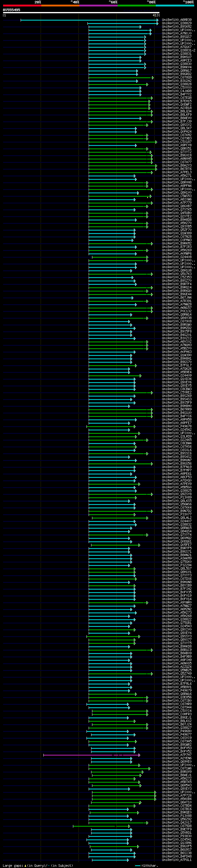Screen dimensions: 197x868
Task: Select hit UniRef100_A8MR39
Action: click(177, 20)
